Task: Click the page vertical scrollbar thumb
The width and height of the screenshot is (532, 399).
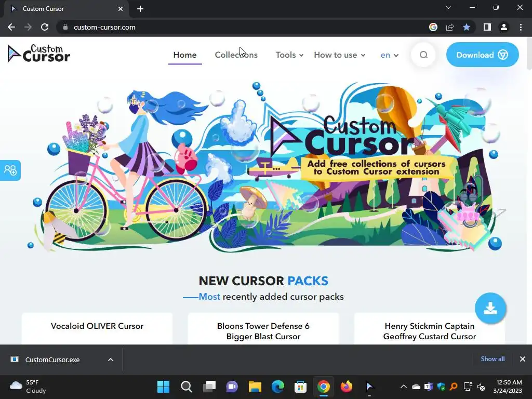Action: 529,54
